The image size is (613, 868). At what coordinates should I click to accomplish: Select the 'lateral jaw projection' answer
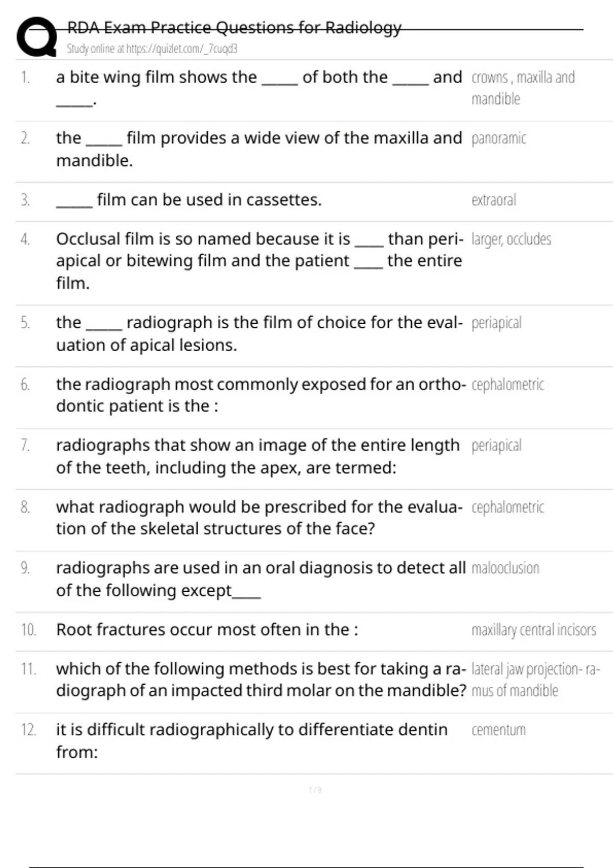tap(535, 679)
